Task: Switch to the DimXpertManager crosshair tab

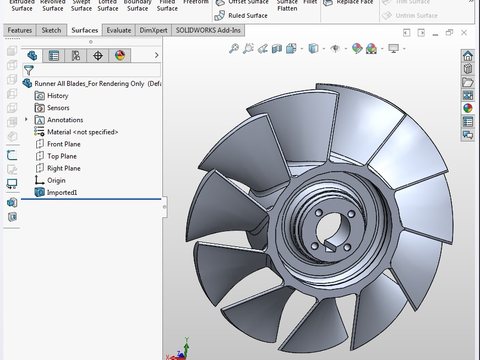Action: coord(98,55)
